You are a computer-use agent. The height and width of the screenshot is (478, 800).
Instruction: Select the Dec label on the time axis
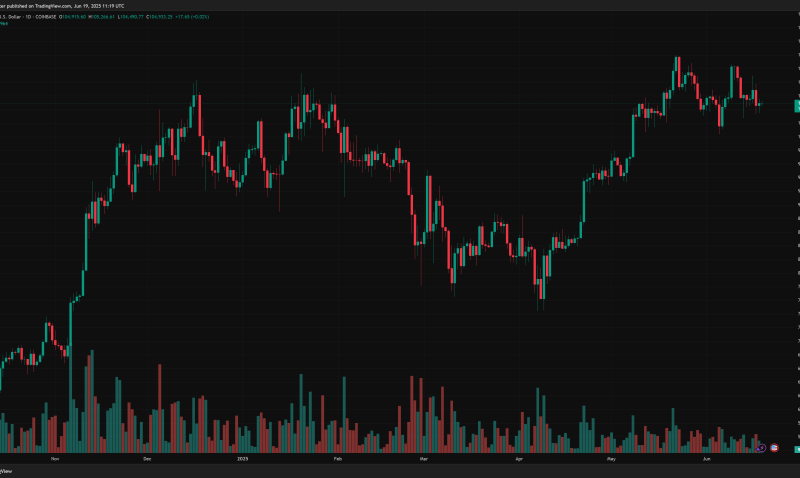click(x=147, y=459)
